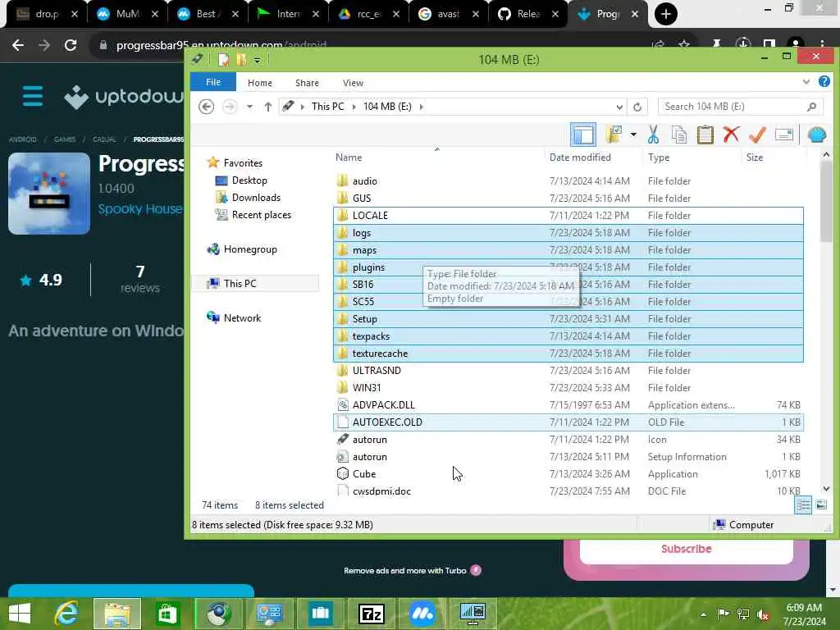Click Spooky House developer link
Screen dimensions: 840x630
coord(139,209)
